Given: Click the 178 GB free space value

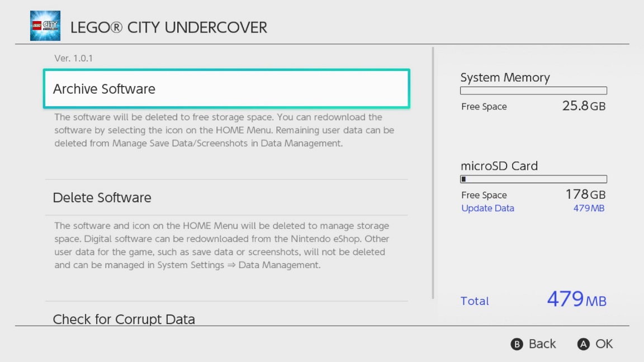Looking at the screenshot, I should tap(585, 194).
